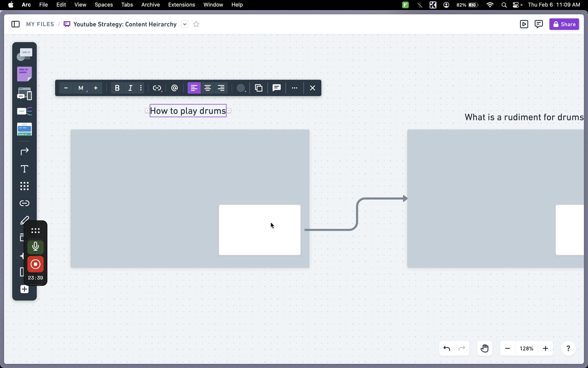This screenshot has height=368, width=588.
Task: Open the Extensions menu
Action: point(182,5)
